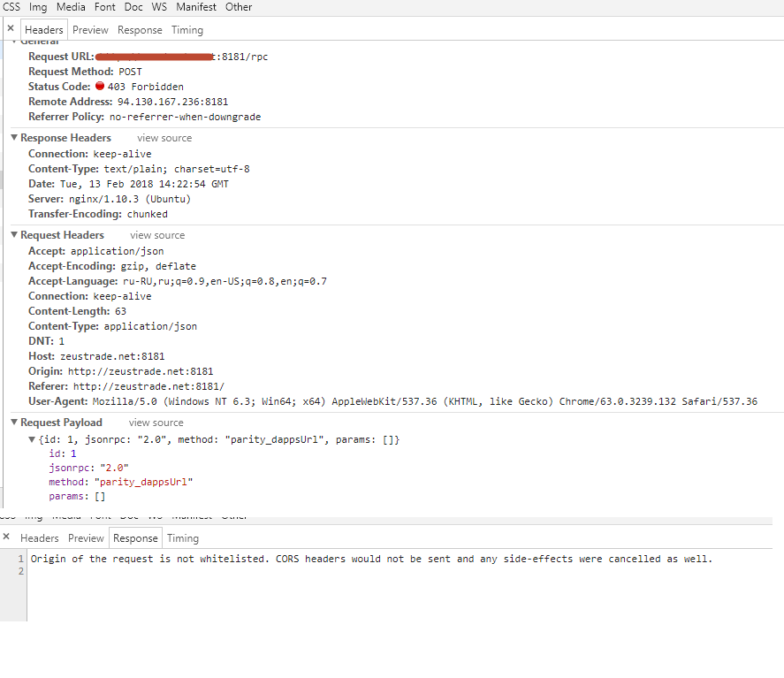This screenshot has width=784, height=678.
Task: Select the 403 Forbidden status text
Action: click(x=146, y=87)
